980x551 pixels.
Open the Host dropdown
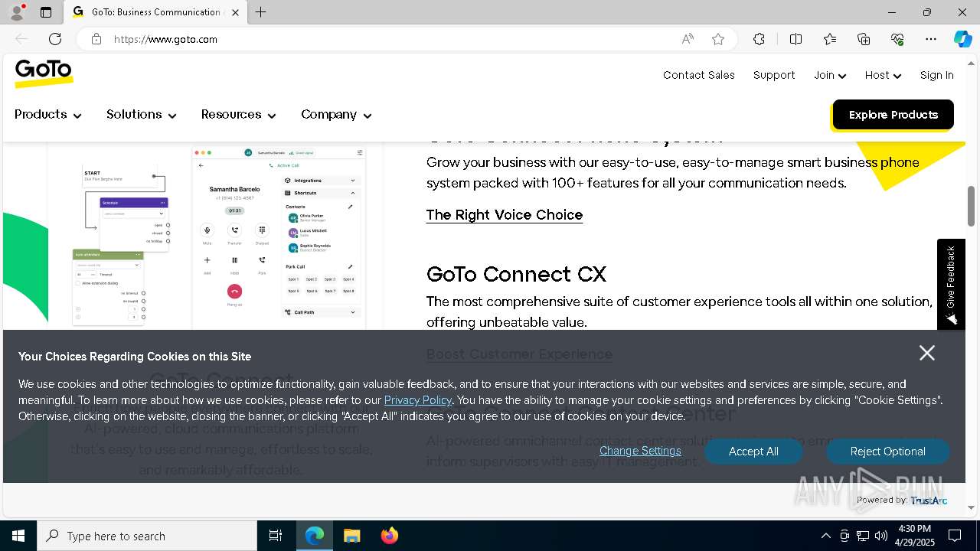[883, 75]
